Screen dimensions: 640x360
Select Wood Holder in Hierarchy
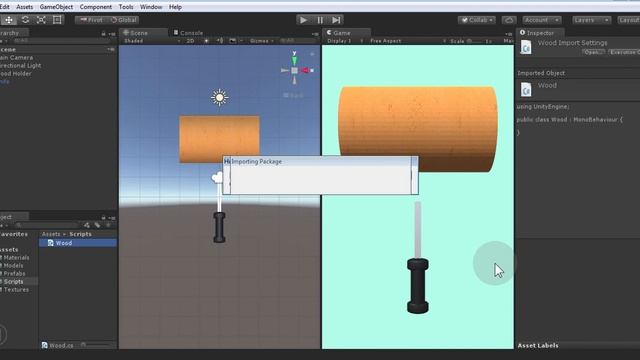16,73
